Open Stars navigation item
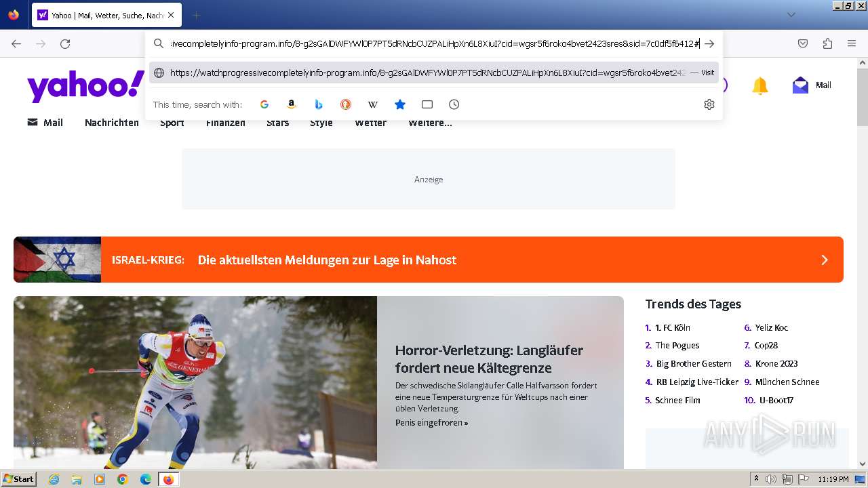868x488 pixels. coord(278,123)
